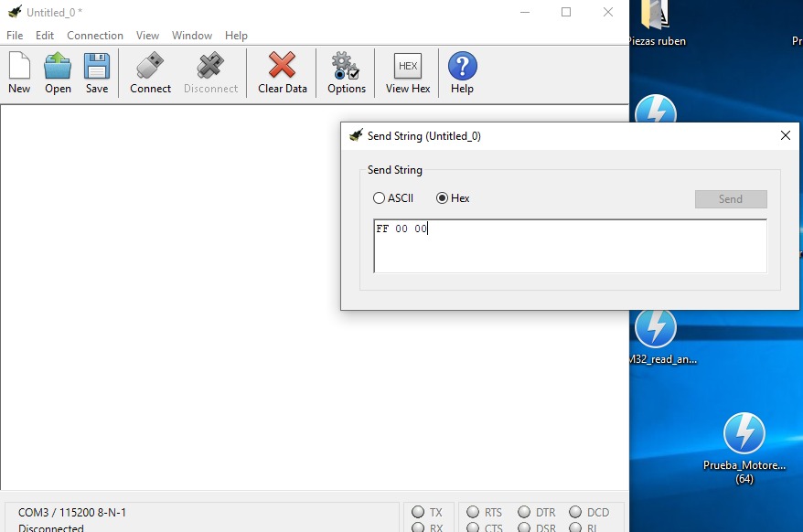Open the Options gear icon
Image resolution: width=803 pixels, height=532 pixels.
coord(346,73)
